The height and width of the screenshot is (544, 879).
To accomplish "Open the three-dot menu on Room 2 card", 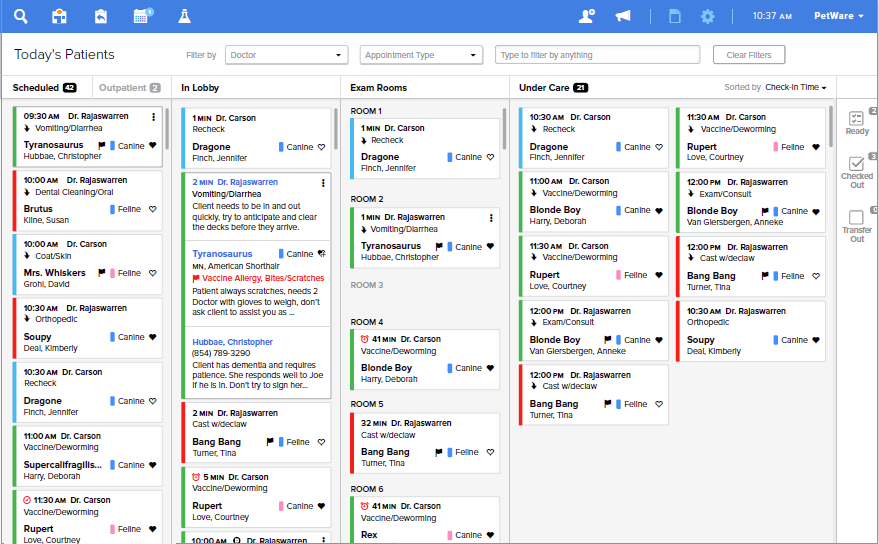I will tap(491, 218).
